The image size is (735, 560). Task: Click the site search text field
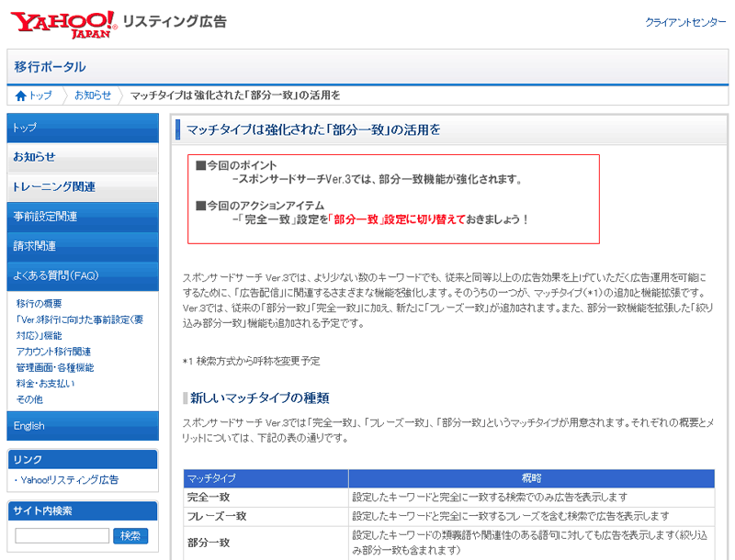62,535
